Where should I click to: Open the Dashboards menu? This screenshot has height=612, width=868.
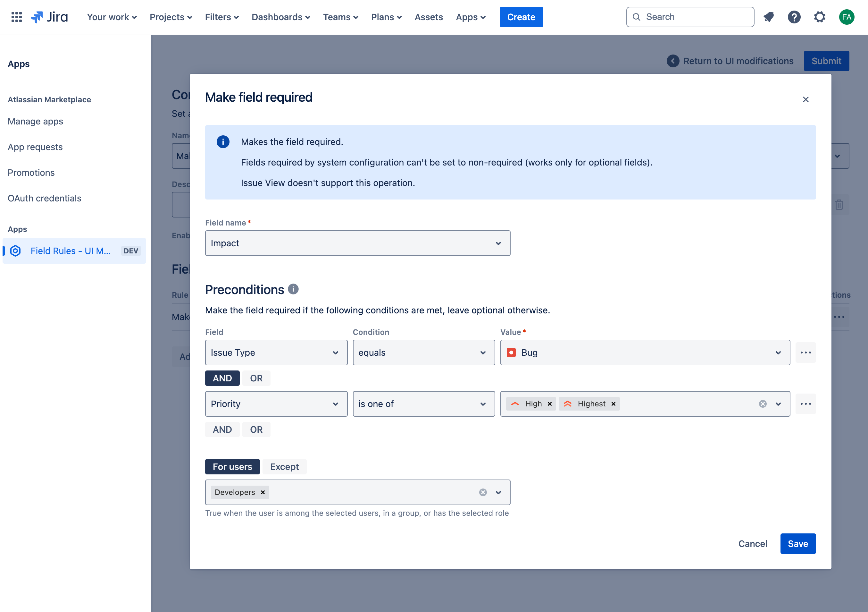(x=280, y=17)
